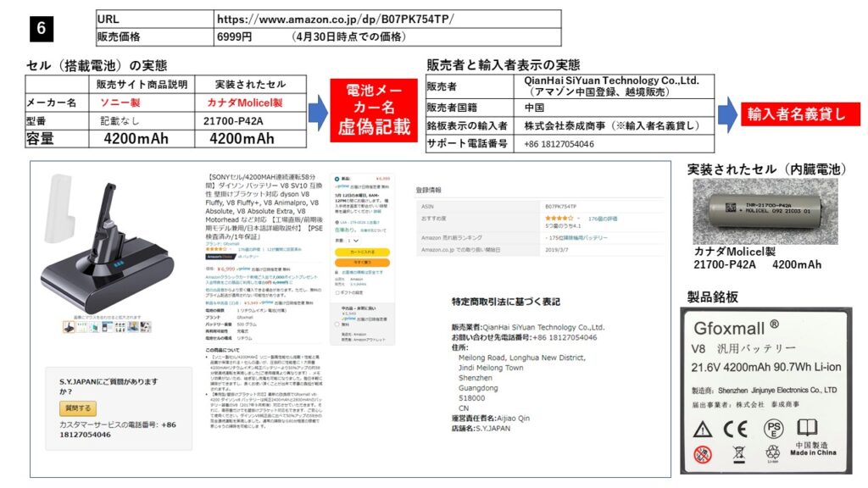Image resolution: width=868 pixels, height=488 pixels.
Task: Click the warning triangle symbol on the nameplate
Action: pyautogui.click(x=701, y=429)
